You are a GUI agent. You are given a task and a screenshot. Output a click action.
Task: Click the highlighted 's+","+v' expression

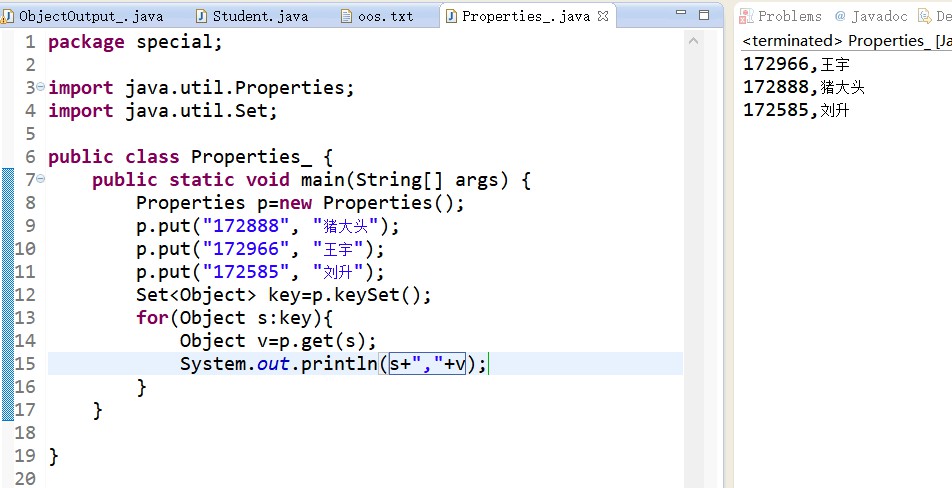tap(427, 364)
